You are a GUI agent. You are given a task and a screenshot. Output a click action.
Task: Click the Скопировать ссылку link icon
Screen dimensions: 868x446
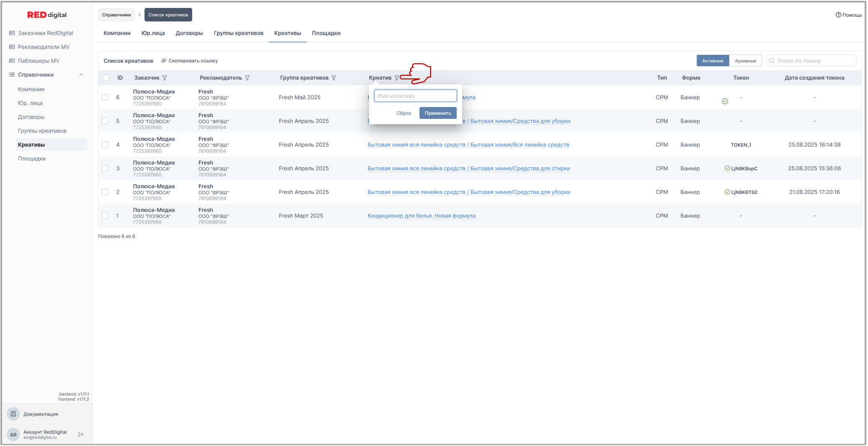164,61
